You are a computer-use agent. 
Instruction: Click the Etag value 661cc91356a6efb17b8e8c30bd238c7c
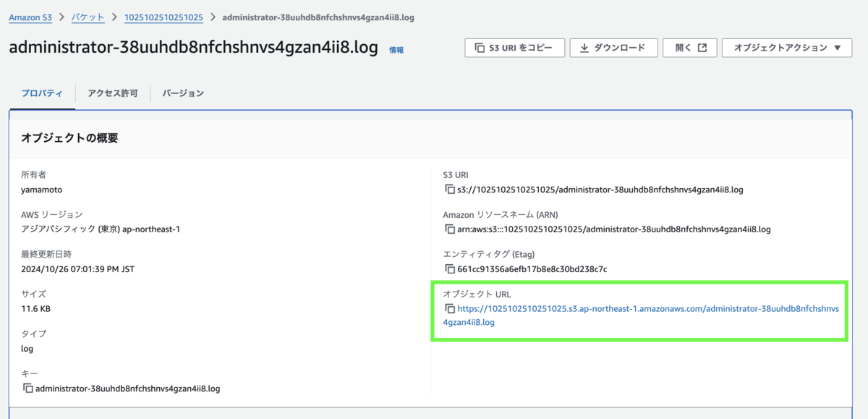(x=532, y=269)
